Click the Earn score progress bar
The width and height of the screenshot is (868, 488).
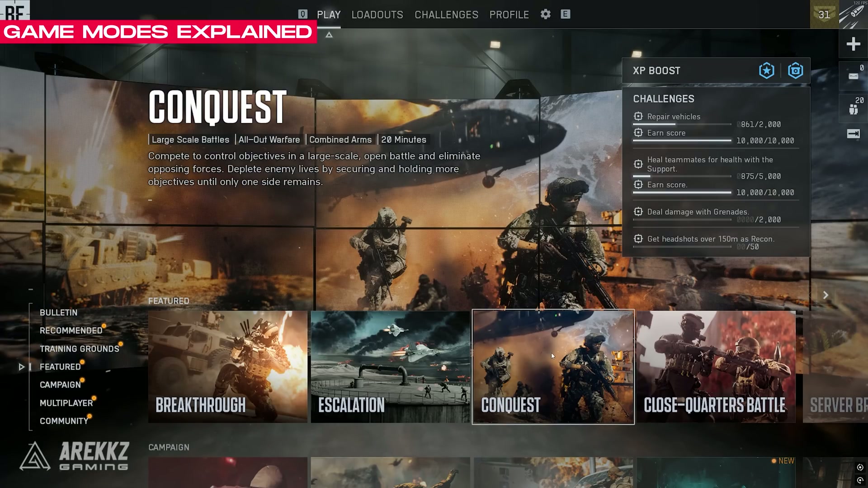(x=683, y=141)
